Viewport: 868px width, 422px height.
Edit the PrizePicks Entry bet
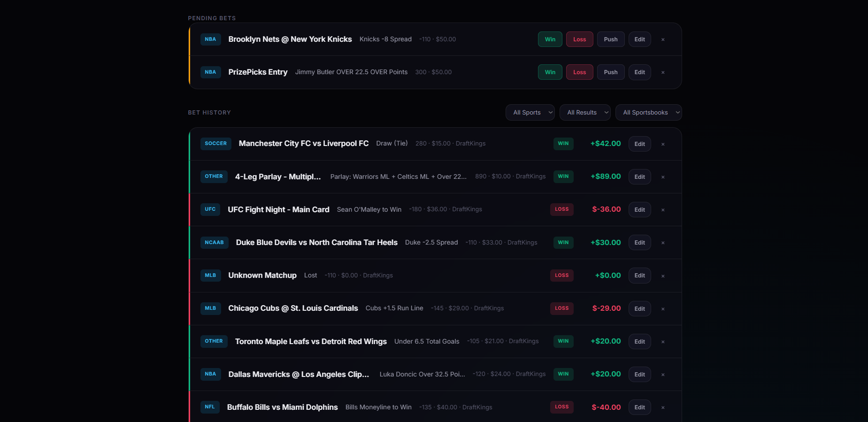(640, 72)
